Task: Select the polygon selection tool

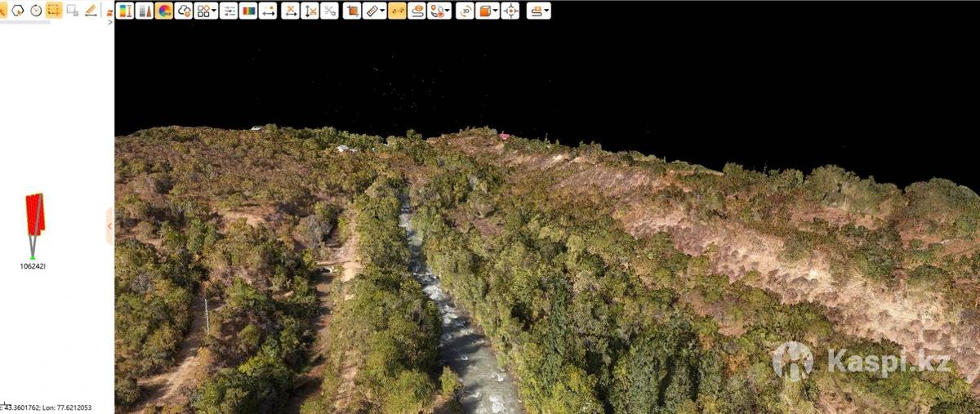Action: (x=17, y=11)
